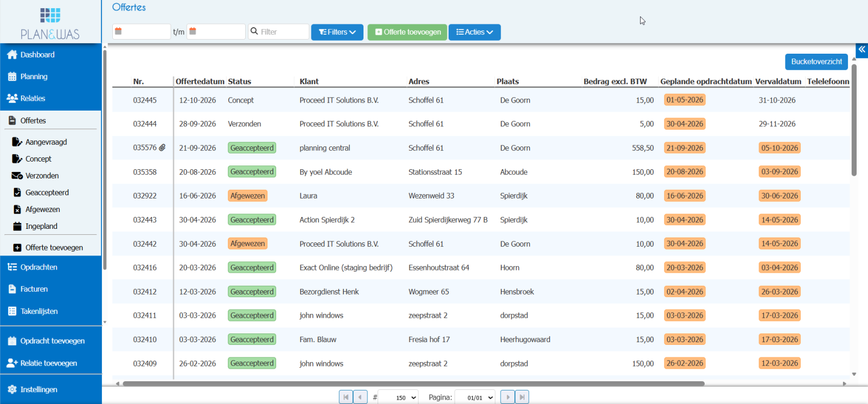Open attachment paperclip on offerte 035576

[x=162, y=148]
